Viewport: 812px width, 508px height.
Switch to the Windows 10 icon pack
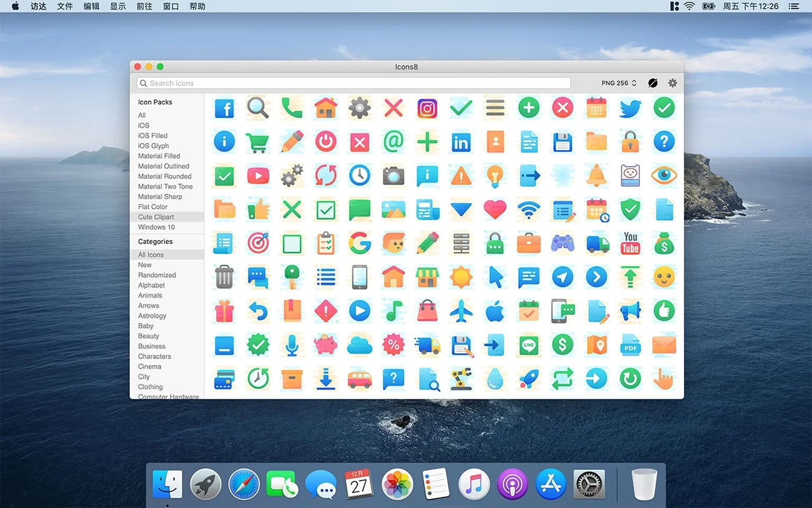(155, 227)
